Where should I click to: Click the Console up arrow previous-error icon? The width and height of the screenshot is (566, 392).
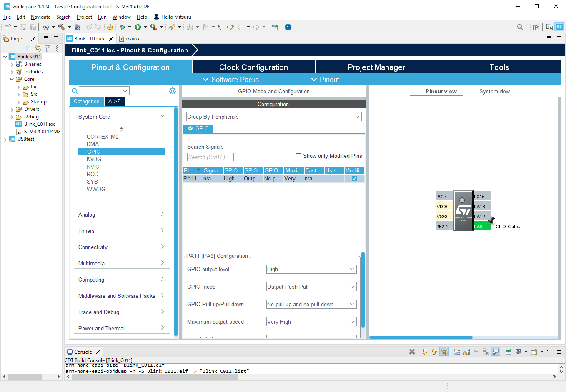pyautogui.click(x=434, y=352)
